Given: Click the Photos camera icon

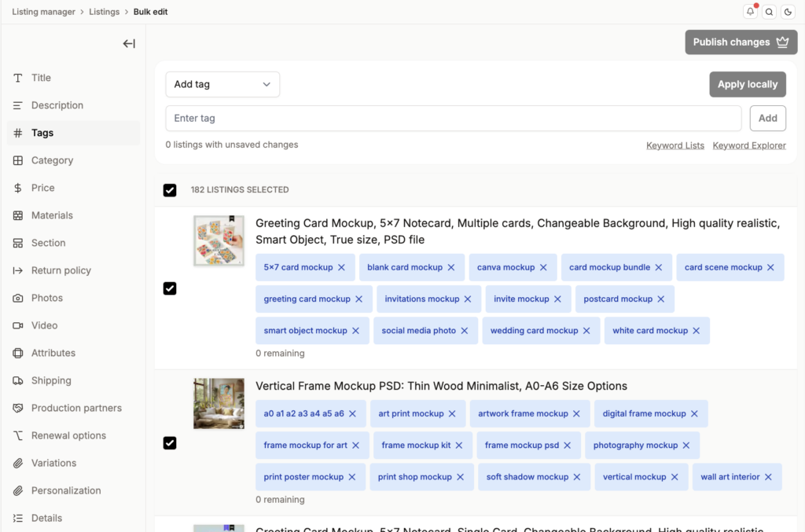Looking at the screenshot, I should (18, 298).
